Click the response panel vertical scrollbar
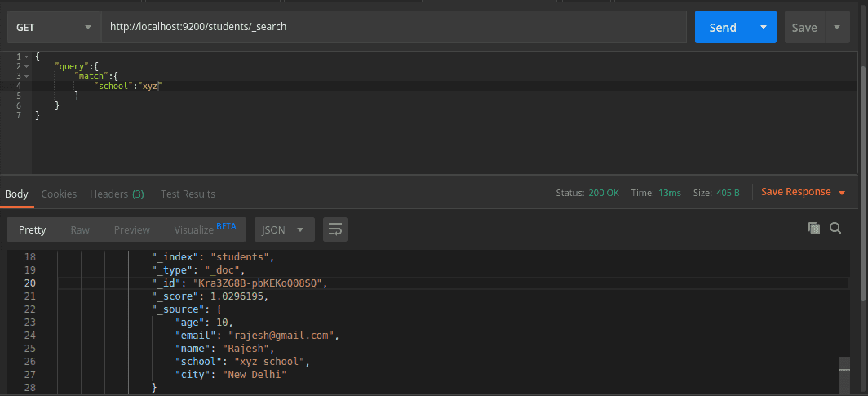 click(x=844, y=374)
